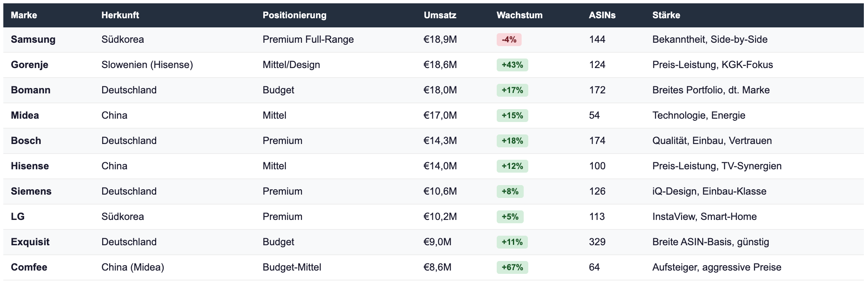Click Gorenje's +43% growth badge
This screenshot has width=868, height=283.
(x=512, y=65)
